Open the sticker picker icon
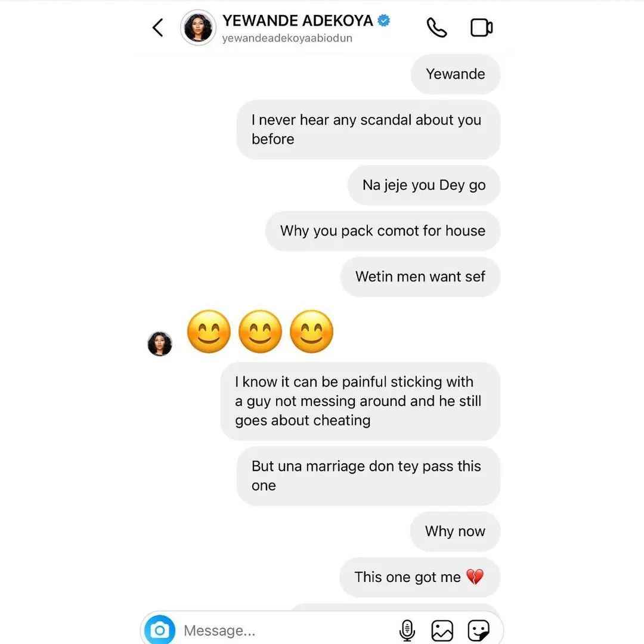Screen dimensions: 644x644 [478, 630]
